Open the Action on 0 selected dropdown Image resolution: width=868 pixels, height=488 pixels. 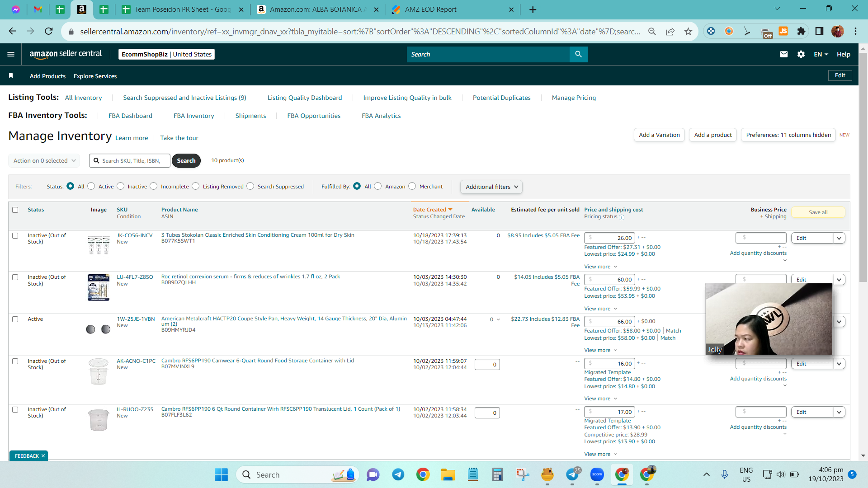[44, 160]
